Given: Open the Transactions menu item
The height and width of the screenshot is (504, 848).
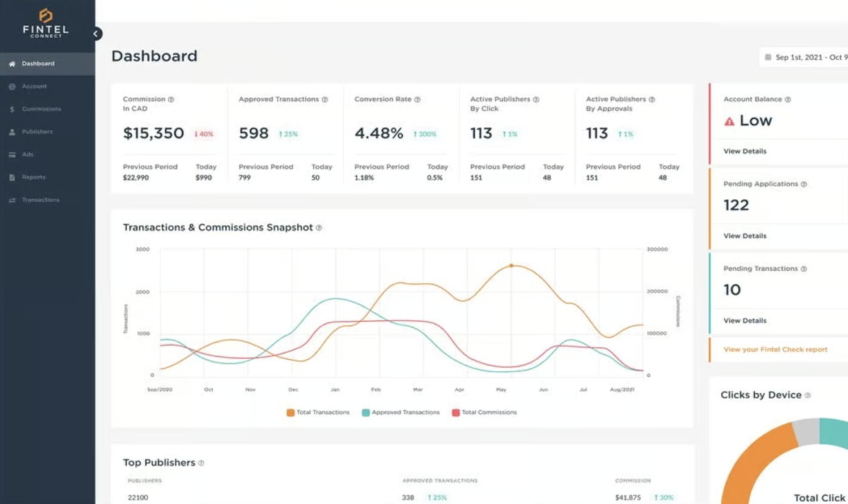Looking at the screenshot, I should point(47,200).
